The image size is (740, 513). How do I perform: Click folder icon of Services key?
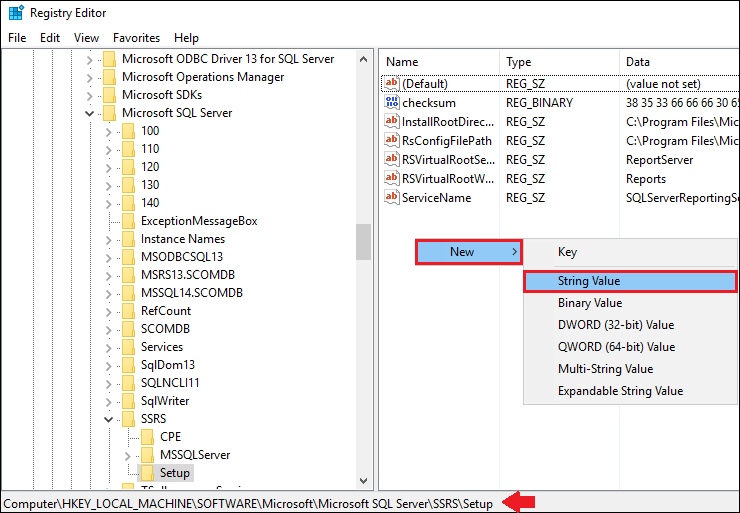tap(128, 347)
